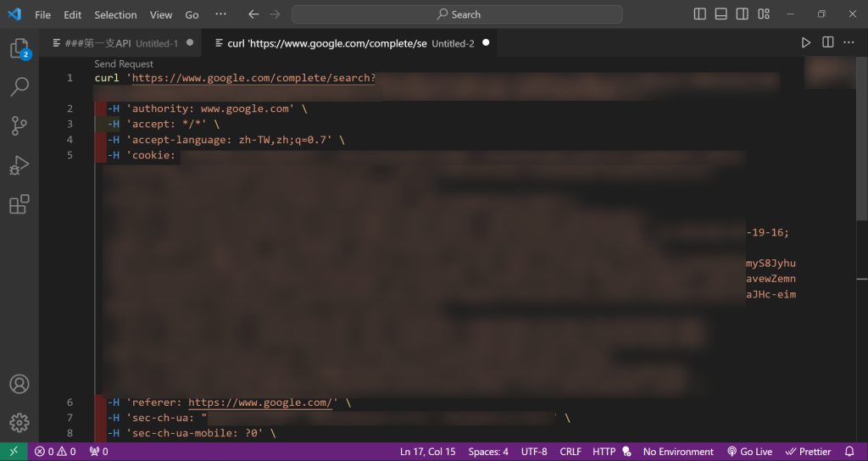Viewport: 868px width, 461px height.
Task: Open the Customize Layout icon
Action: tap(764, 14)
